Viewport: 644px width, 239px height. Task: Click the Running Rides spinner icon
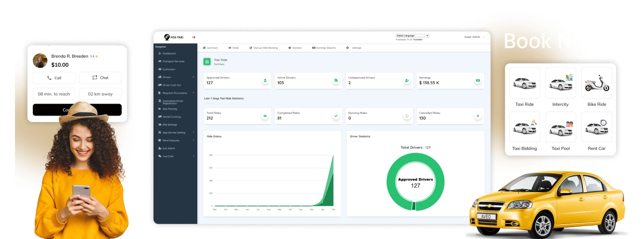coord(407,116)
